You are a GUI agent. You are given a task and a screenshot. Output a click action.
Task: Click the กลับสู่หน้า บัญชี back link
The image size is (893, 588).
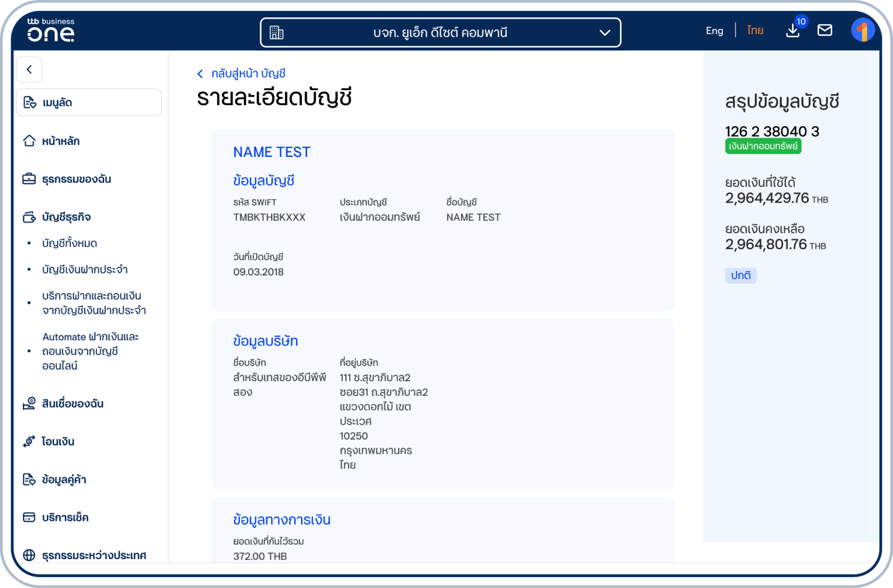(242, 73)
